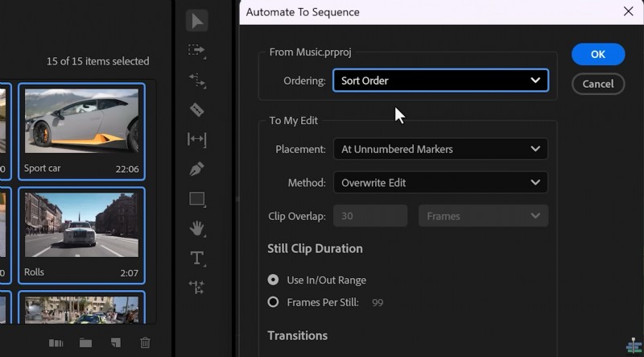Viewport: 644px width, 357px height.
Task: Open the Method dropdown showing Overwrite Edit
Action: [440, 182]
